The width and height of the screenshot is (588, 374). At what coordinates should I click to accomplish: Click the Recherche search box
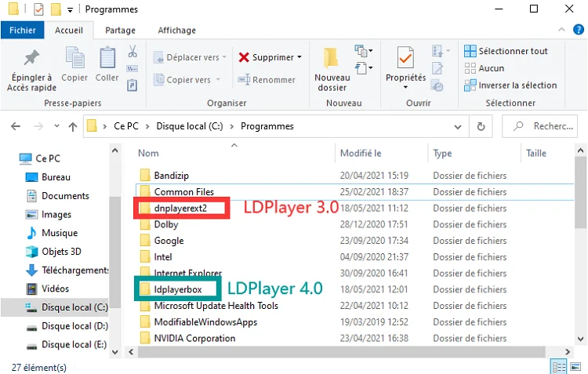click(539, 126)
